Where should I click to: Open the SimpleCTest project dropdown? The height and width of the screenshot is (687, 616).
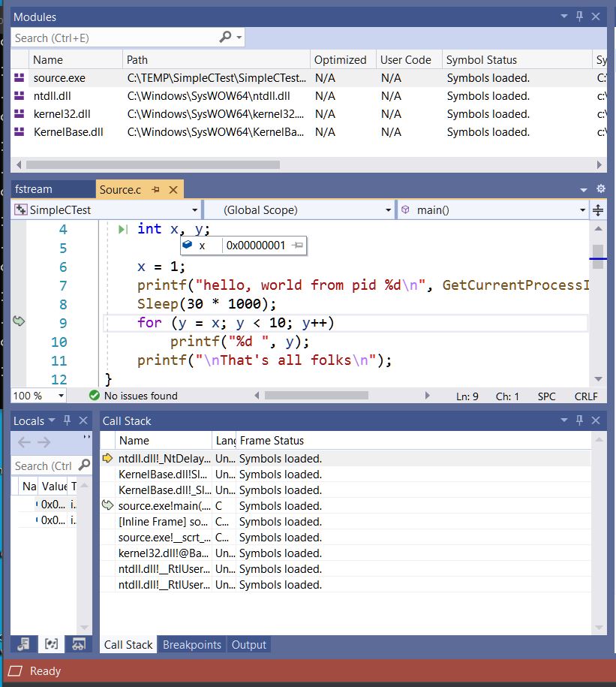pyautogui.click(x=194, y=210)
